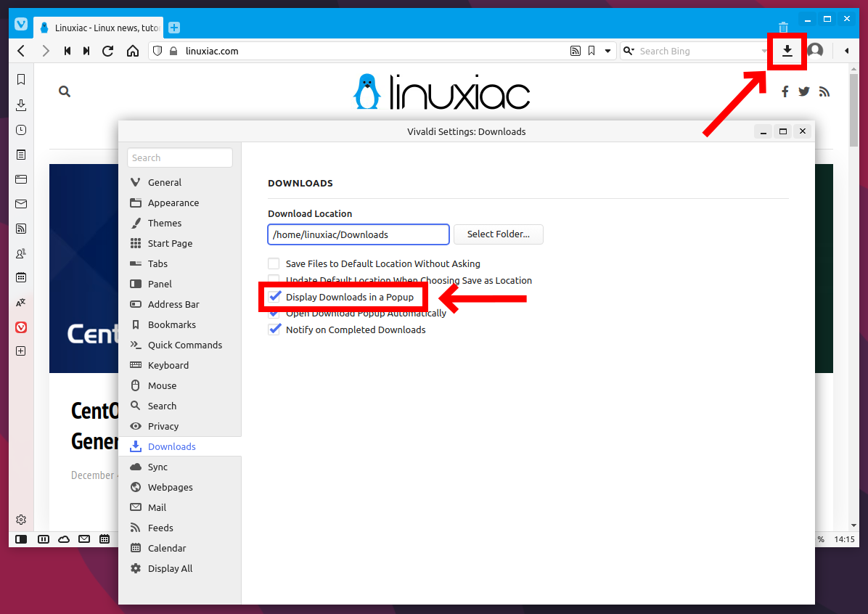This screenshot has width=868, height=614.
Task: Choose a search engine from the dropdown
Action: coord(629,51)
